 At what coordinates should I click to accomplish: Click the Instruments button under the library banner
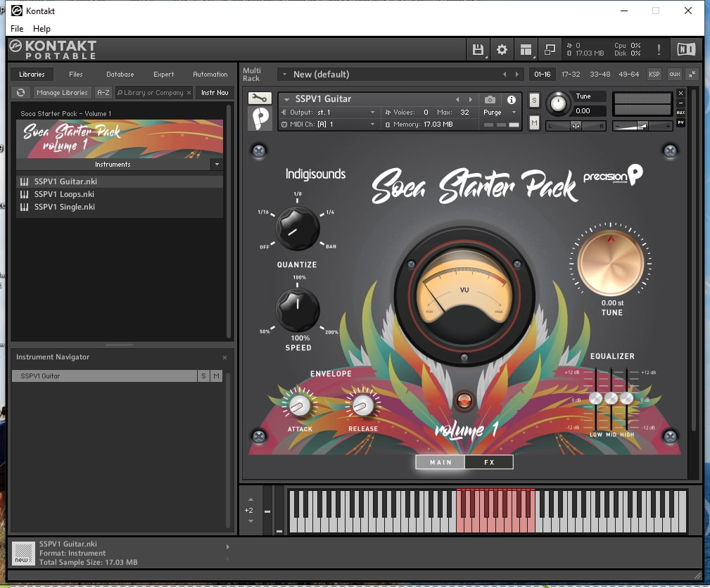click(113, 165)
